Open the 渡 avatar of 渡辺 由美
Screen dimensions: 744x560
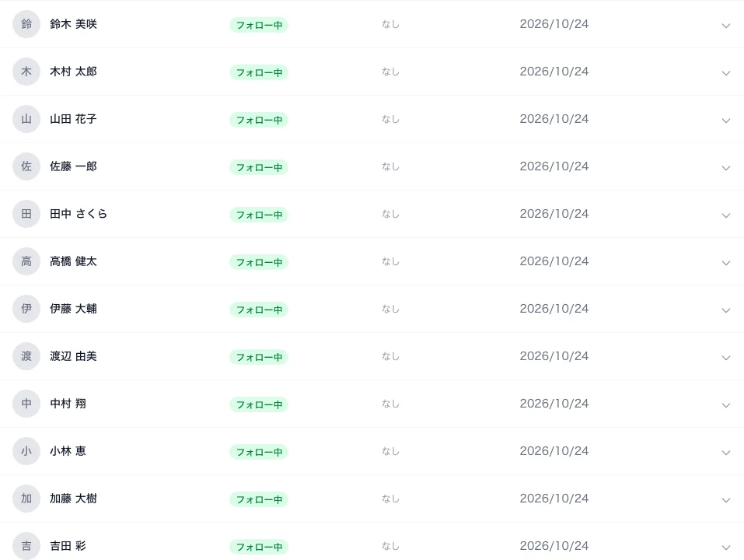point(26,356)
